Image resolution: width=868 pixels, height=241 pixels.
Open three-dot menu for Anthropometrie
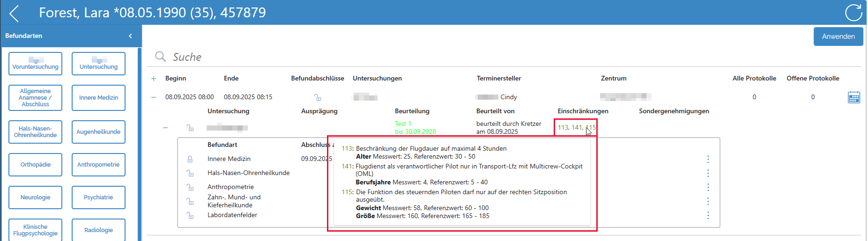pyautogui.click(x=708, y=187)
